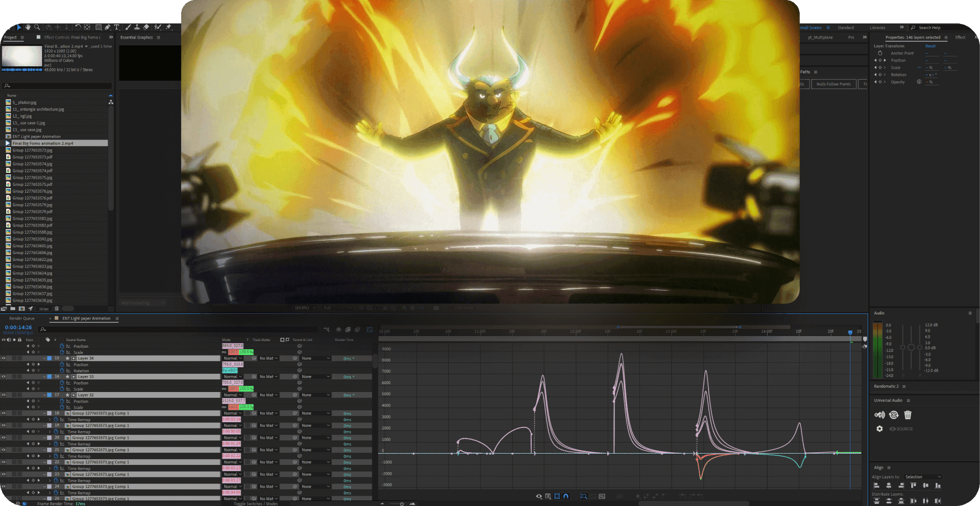Open Align Layers to Selection dropdown

pyautogui.click(x=923, y=477)
